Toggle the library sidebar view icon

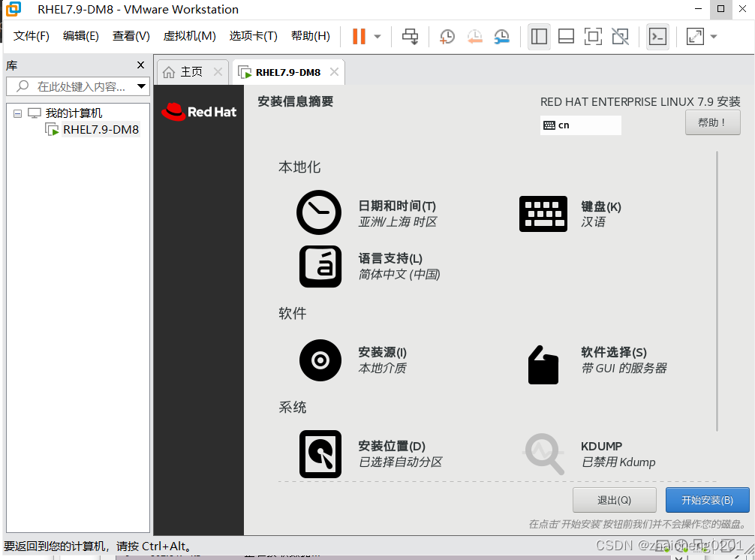click(x=539, y=36)
